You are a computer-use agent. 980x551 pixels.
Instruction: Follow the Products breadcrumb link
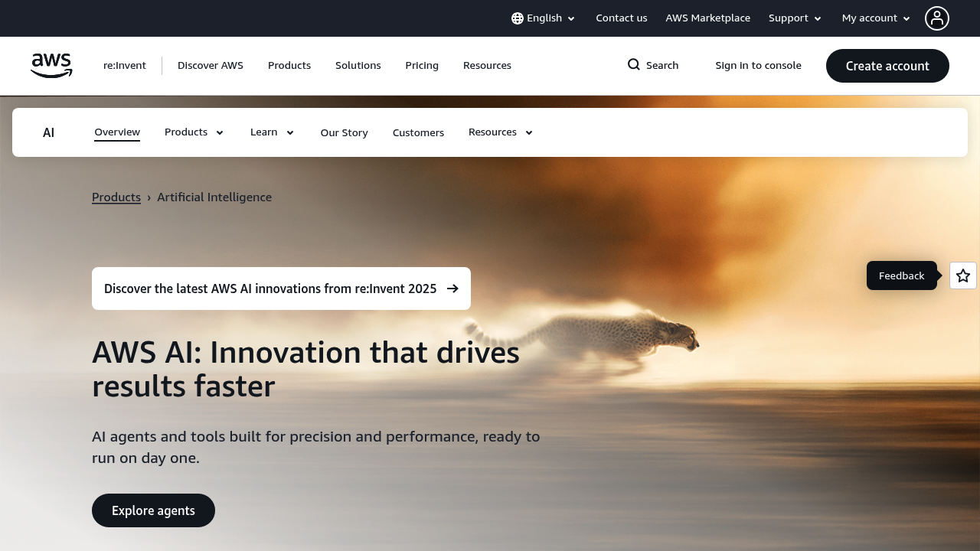116,197
